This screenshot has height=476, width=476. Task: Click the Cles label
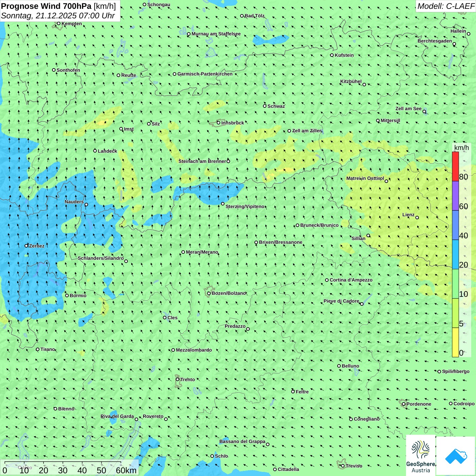[x=172, y=318]
